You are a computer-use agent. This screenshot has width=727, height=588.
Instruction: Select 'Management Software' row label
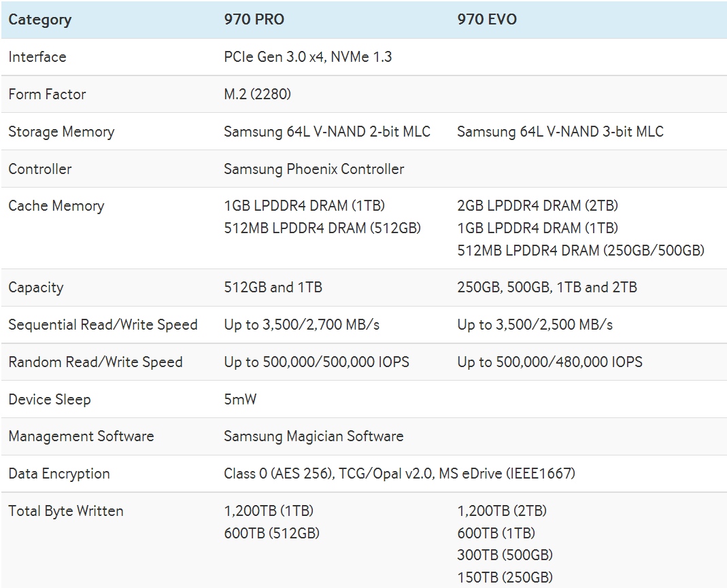tap(81, 436)
